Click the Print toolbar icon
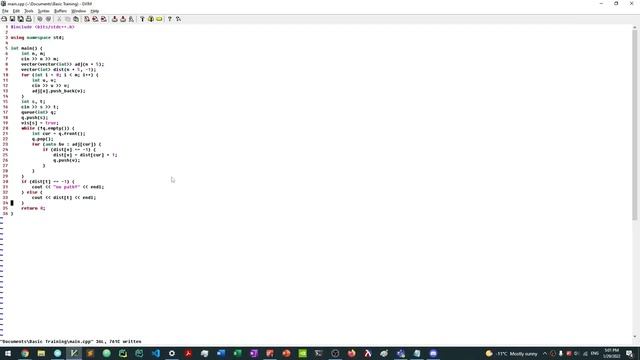 [29, 19]
